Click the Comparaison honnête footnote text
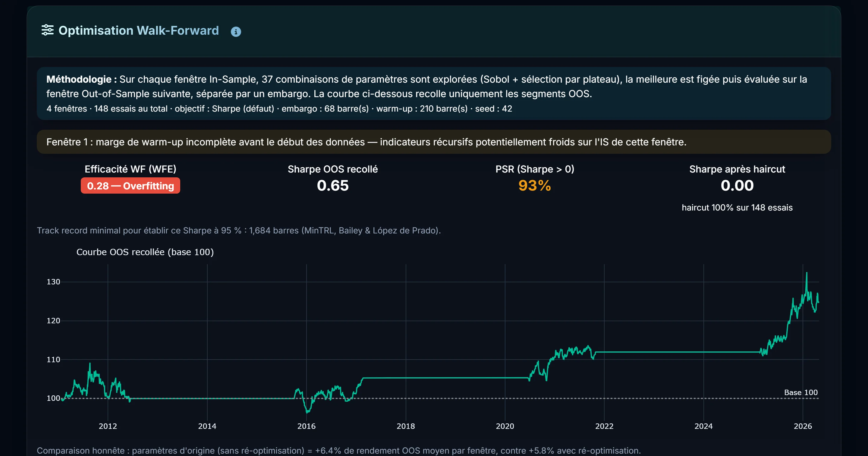Screen dimensions: 868x456 click(x=339, y=451)
